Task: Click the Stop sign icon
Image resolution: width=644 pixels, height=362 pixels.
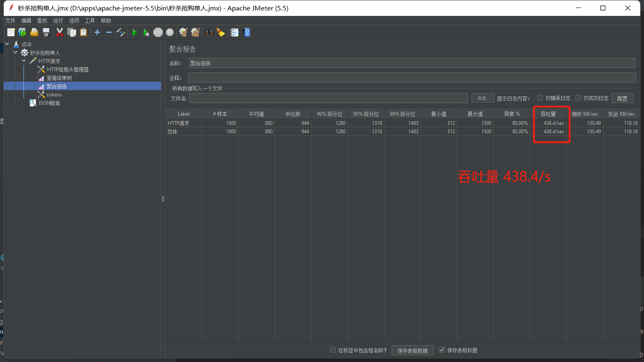Action: pos(158,32)
